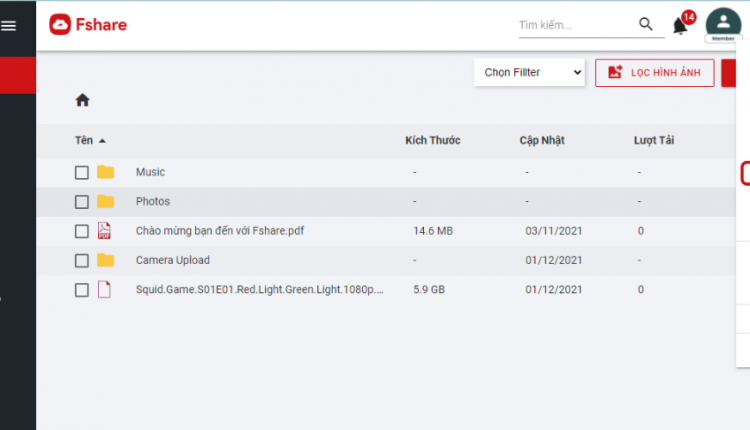The width and height of the screenshot is (750, 430).
Task: Open the hamburger sidebar menu
Action: [x=9, y=26]
